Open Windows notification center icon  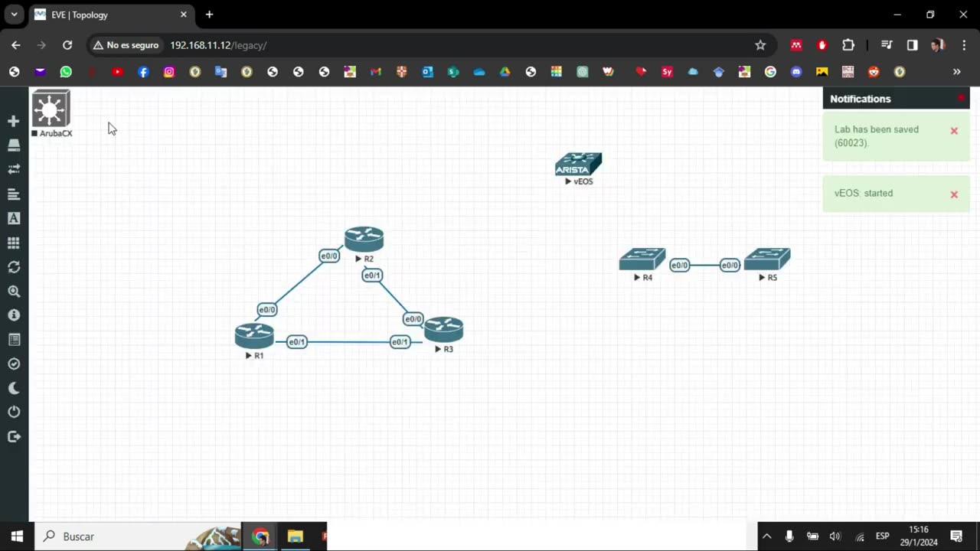pos(956,536)
